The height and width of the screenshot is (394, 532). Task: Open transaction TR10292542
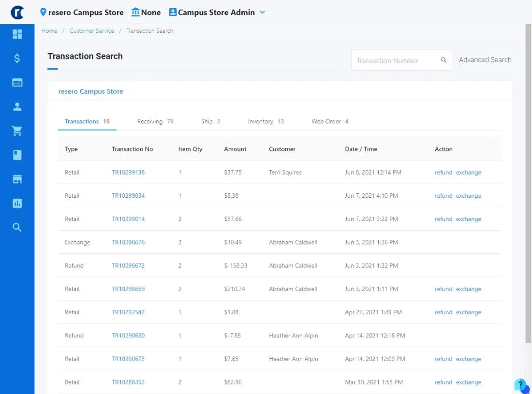[128, 312]
